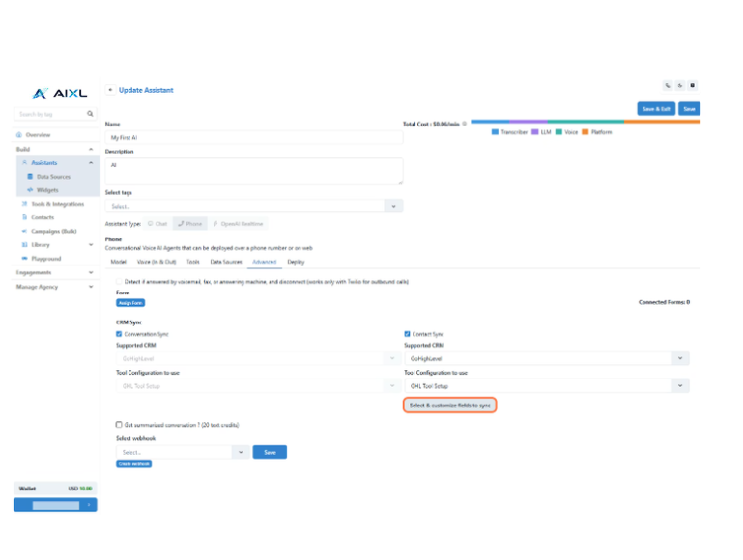Click the search magnifier icon in sidebar
Image resolution: width=743 pixels, height=560 pixels.
(91, 114)
